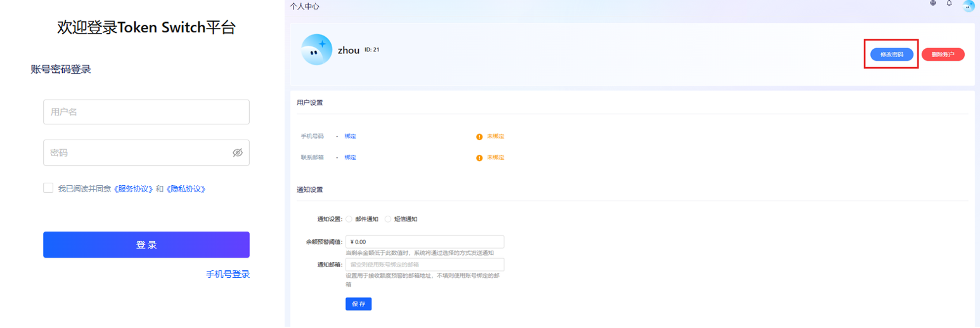Click the 登录 button
Screen dimensions: 980x328
tap(146, 245)
